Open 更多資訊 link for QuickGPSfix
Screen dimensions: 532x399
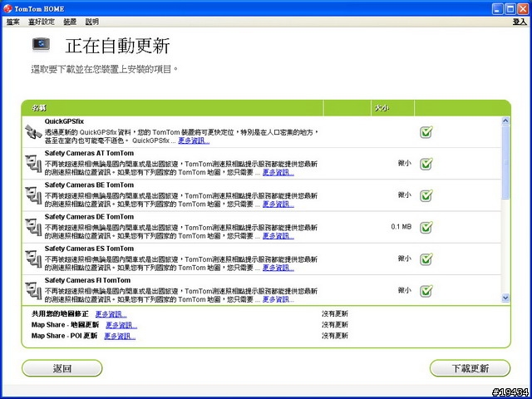point(194,140)
